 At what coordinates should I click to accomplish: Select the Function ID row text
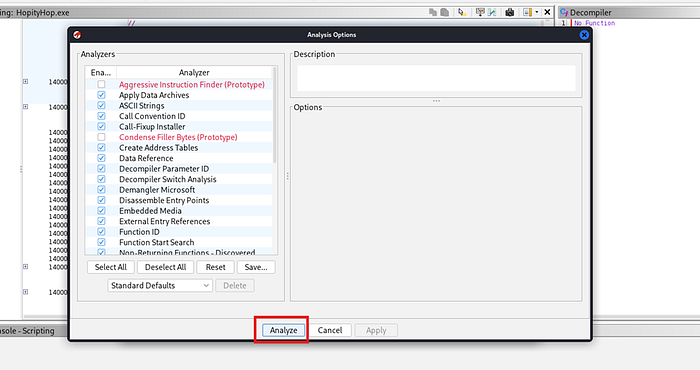coord(139,232)
